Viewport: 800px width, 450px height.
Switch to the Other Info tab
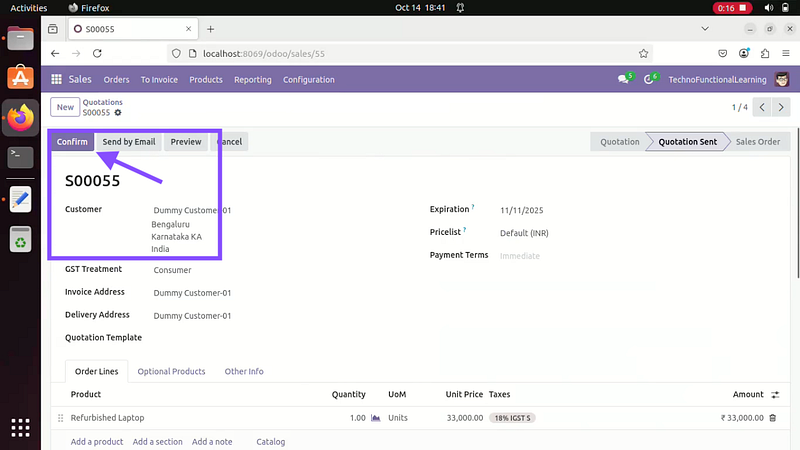(x=244, y=371)
